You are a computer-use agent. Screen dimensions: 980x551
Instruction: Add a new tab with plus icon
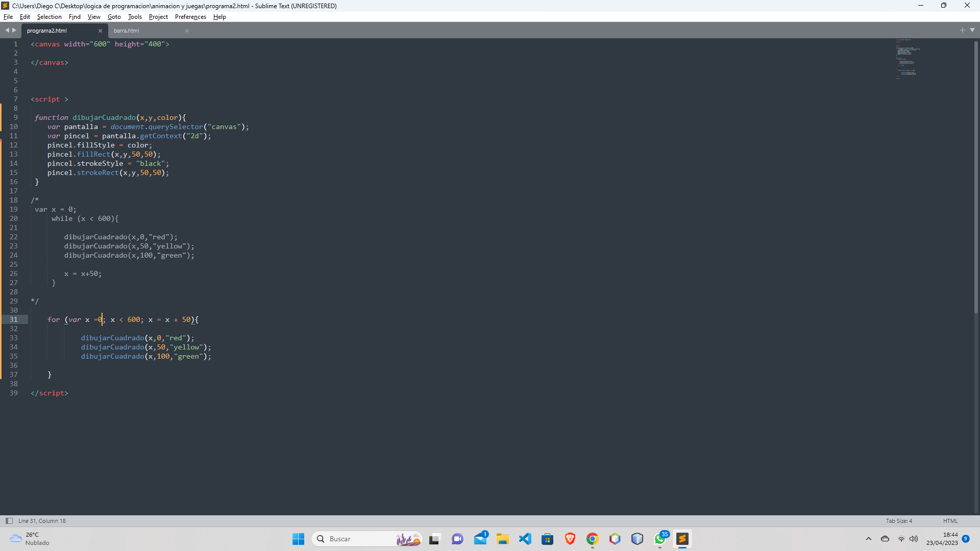pyautogui.click(x=963, y=30)
